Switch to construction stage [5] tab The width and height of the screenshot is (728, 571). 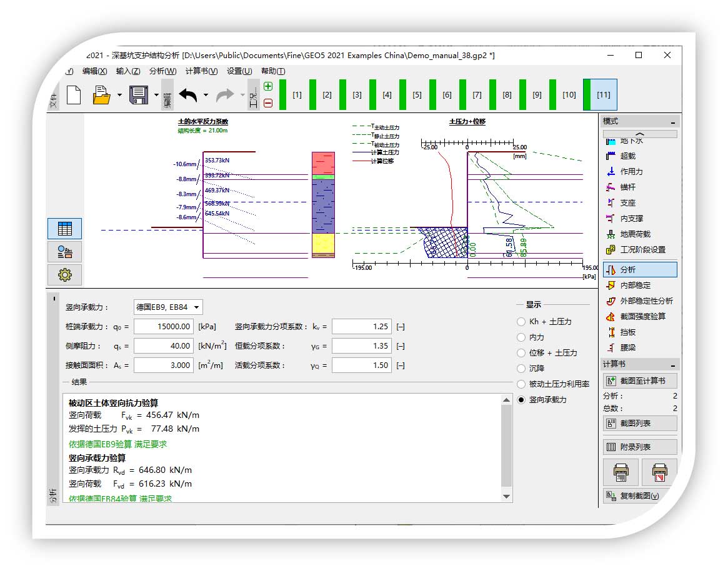tap(417, 95)
